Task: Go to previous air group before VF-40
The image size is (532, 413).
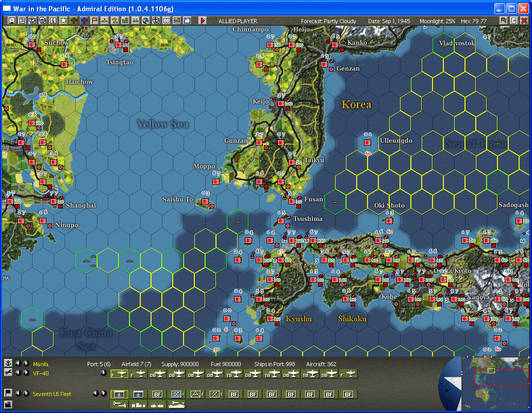Action: coord(19,373)
